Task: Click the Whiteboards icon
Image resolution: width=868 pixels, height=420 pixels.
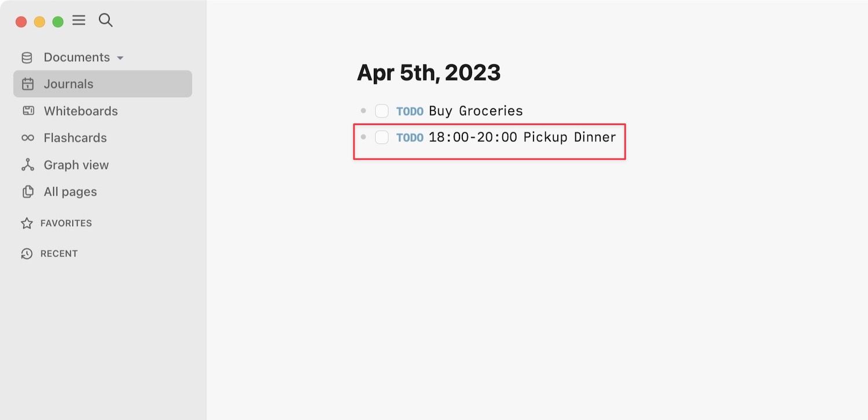Action: (x=28, y=111)
